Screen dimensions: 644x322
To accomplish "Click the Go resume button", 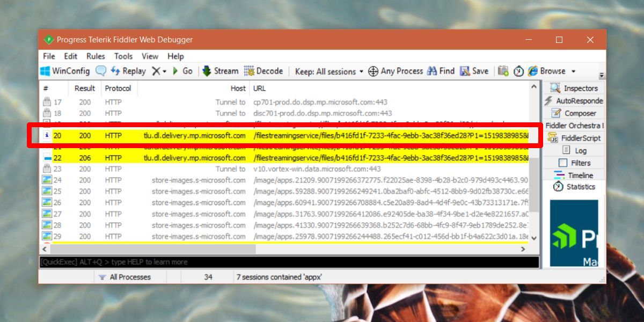I will 182,71.
